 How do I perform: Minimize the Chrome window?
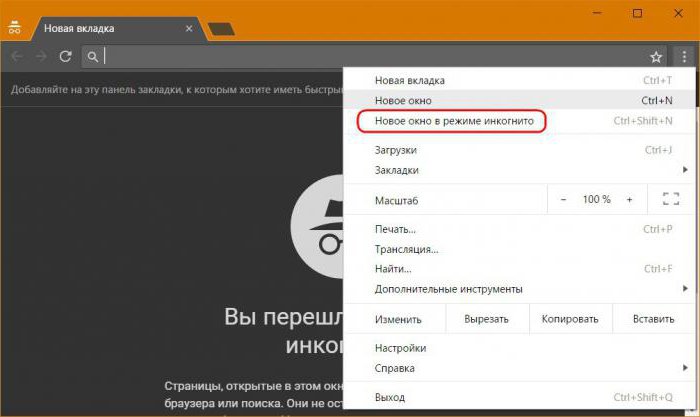click(x=597, y=13)
